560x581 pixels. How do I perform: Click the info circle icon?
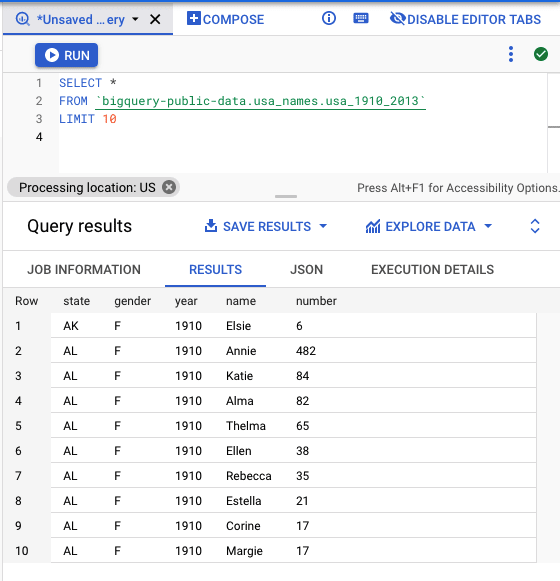coord(329,18)
